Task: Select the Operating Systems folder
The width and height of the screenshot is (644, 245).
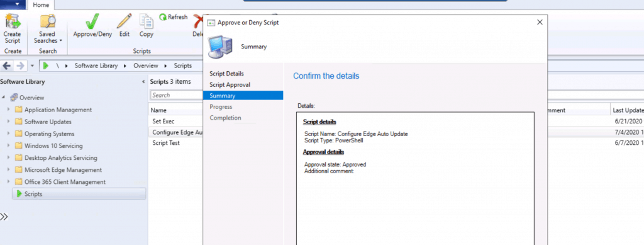Action: (49, 134)
